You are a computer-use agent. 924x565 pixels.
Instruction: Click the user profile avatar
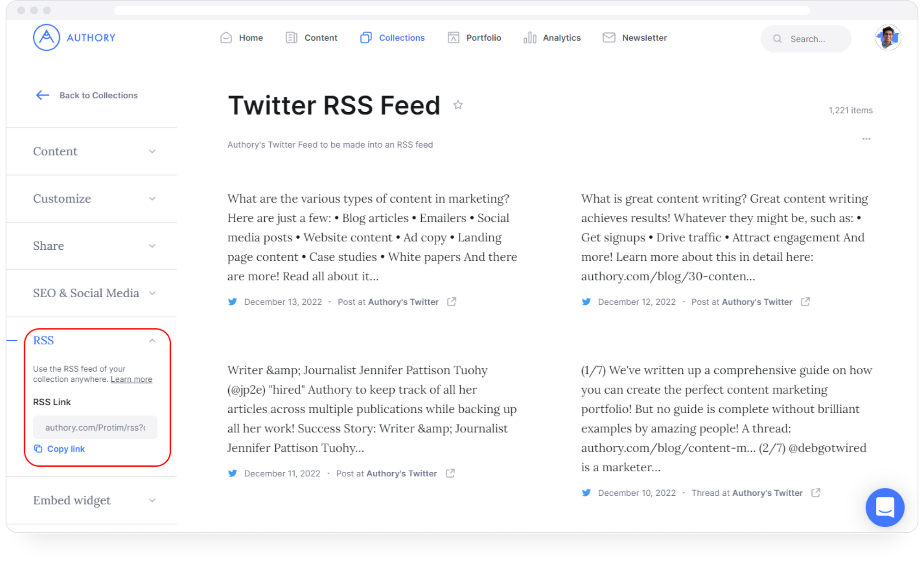888,38
